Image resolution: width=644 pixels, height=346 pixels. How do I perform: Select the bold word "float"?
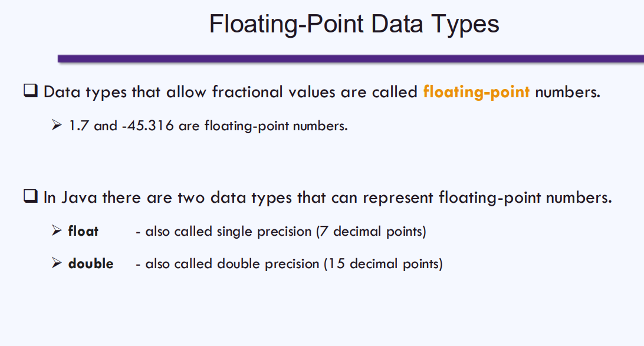pyautogui.click(x=83, y=232)
